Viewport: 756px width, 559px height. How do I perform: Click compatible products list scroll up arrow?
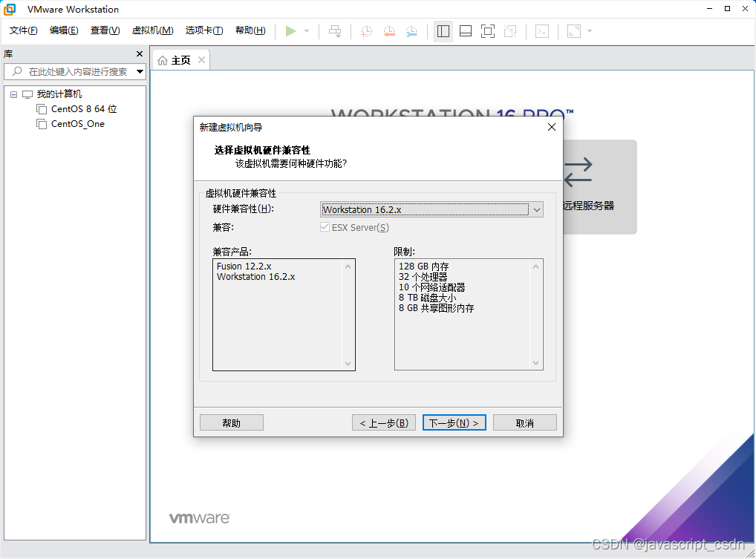348,267
